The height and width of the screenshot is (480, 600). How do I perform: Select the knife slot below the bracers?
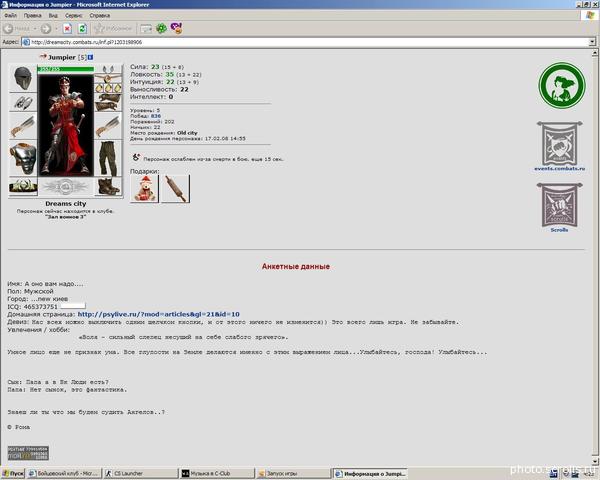(23, 127)
